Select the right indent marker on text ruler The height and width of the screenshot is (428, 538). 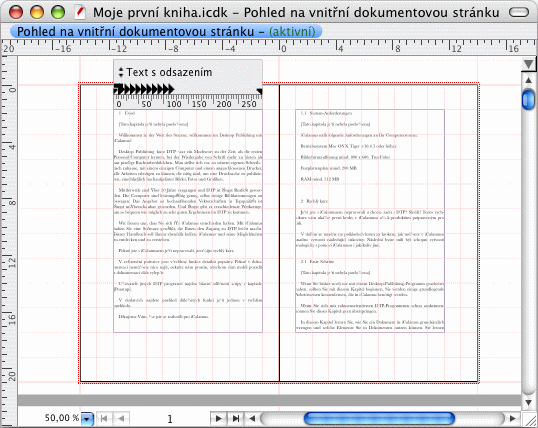tap(260, 91)
